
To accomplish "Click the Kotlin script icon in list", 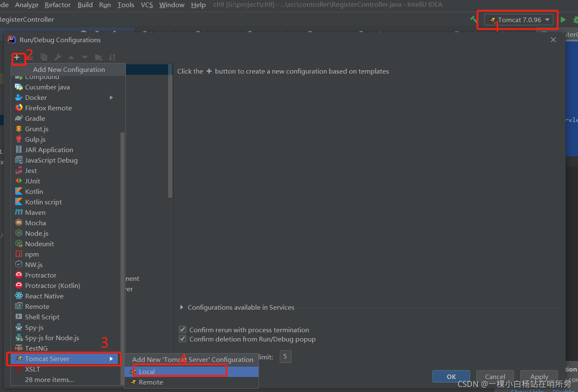I will 19,202.
